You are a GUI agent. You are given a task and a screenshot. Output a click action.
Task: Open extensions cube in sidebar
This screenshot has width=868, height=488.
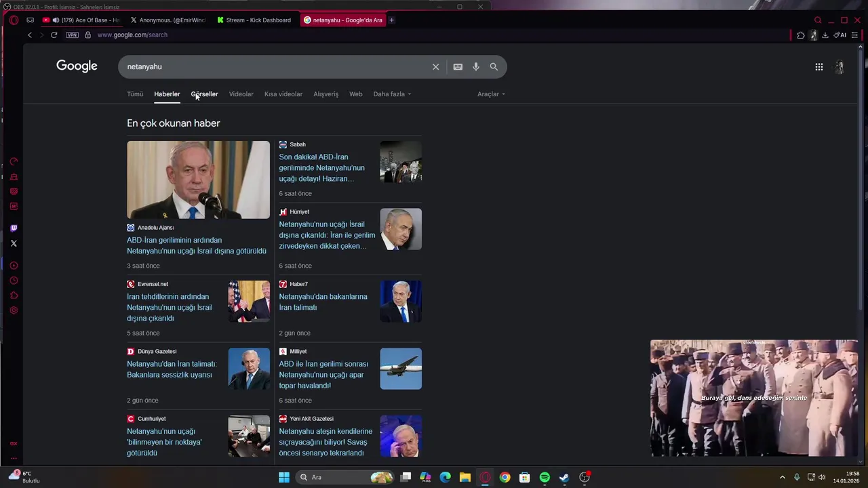pos(14,296)
